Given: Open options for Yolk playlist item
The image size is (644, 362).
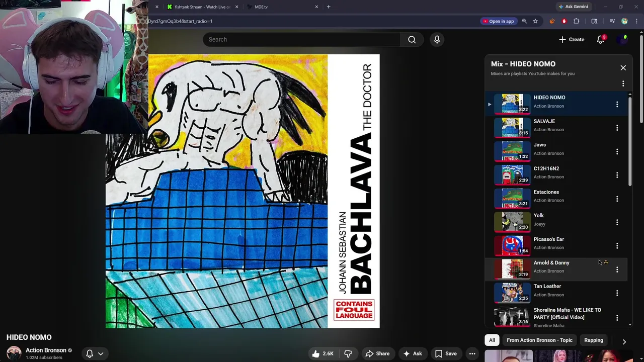Looking at the screenshot, I should (x=617, y=222).
